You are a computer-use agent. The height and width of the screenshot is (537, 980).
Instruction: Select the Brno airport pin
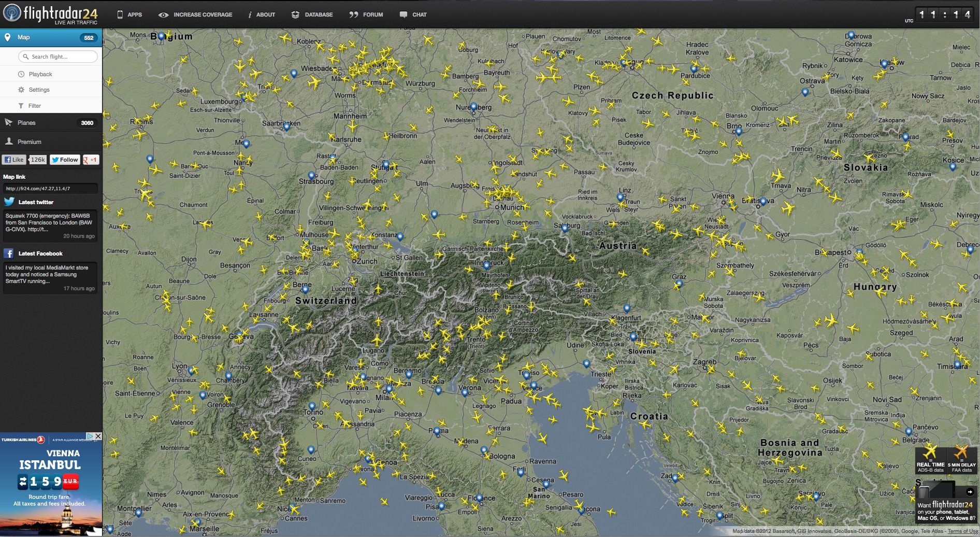tap(739, 132)
